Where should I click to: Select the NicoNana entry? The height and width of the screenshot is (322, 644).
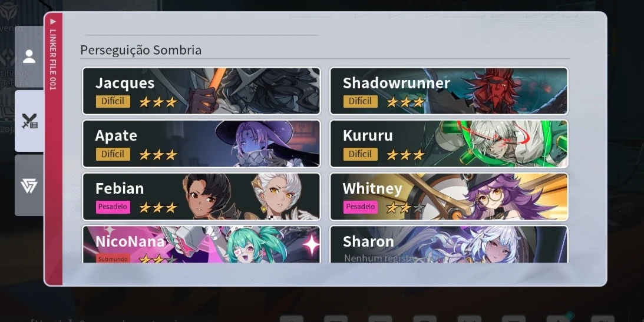pos(202,244)
